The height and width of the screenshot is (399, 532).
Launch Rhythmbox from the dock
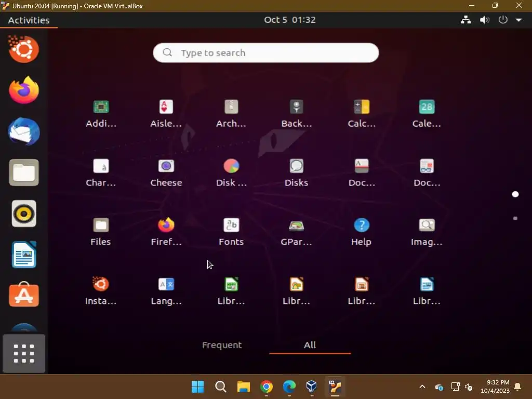(x=24, y=214)
